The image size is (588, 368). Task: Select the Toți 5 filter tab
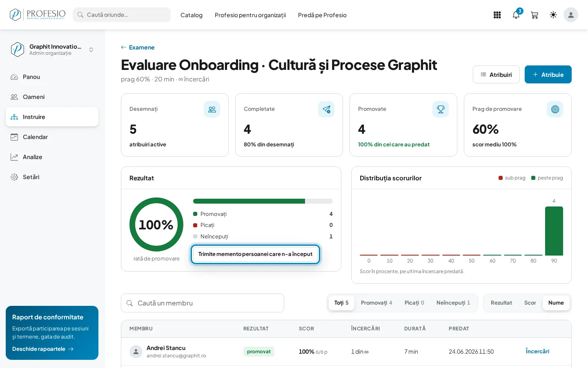click(341, 303)
